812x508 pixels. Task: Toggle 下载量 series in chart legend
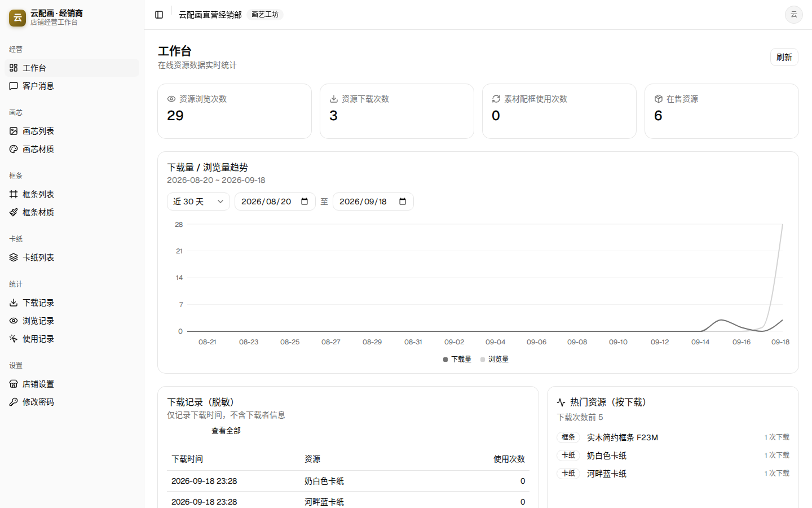click(x=457, y=359)
